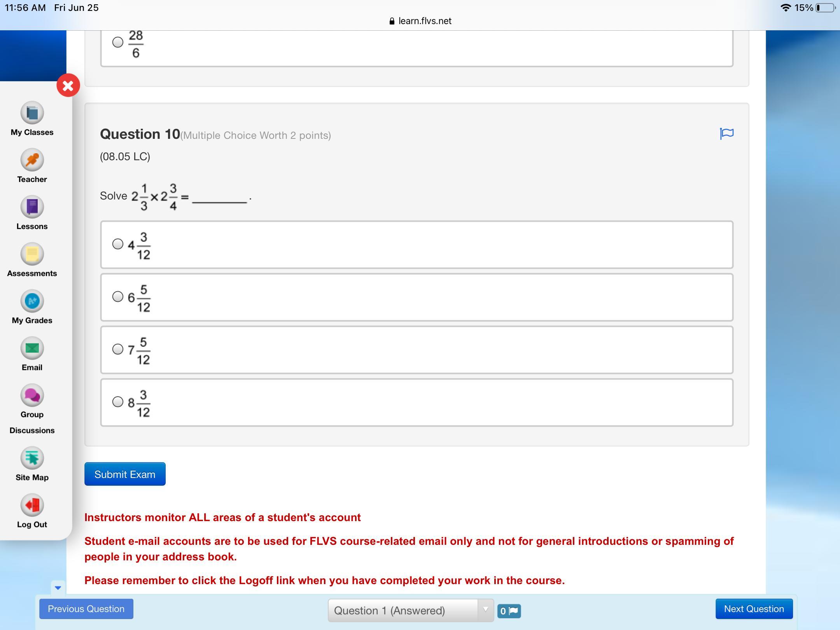The width and height of the screenshot is (840, 630).
Task: Open the Question 1 (Answered) dropdown
Action: [411, 611]
